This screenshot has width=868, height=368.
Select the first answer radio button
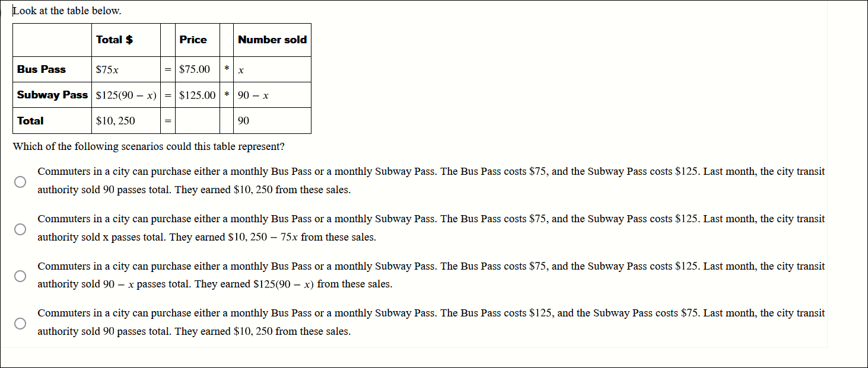[20, 181]
